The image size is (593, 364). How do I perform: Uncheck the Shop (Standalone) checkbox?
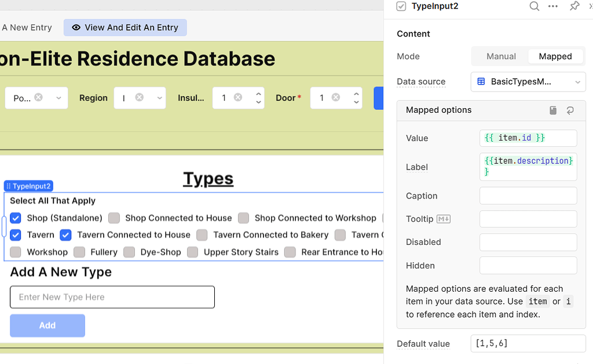pos(16,218)
